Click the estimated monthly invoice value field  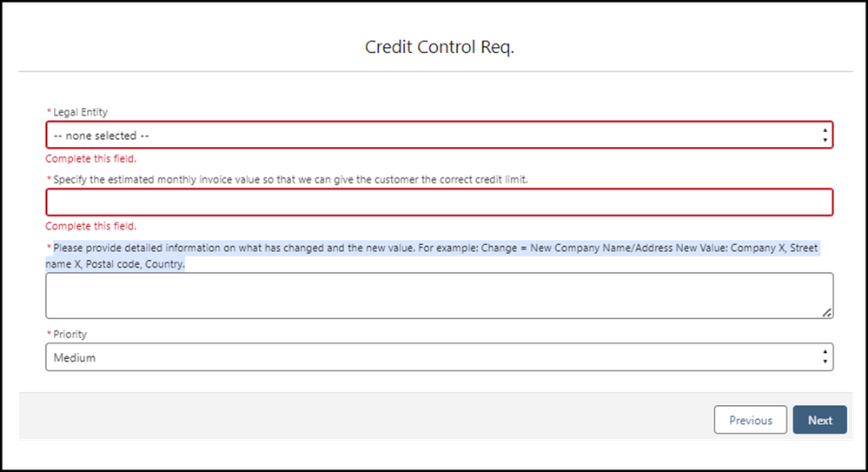(x=439, y=203)
